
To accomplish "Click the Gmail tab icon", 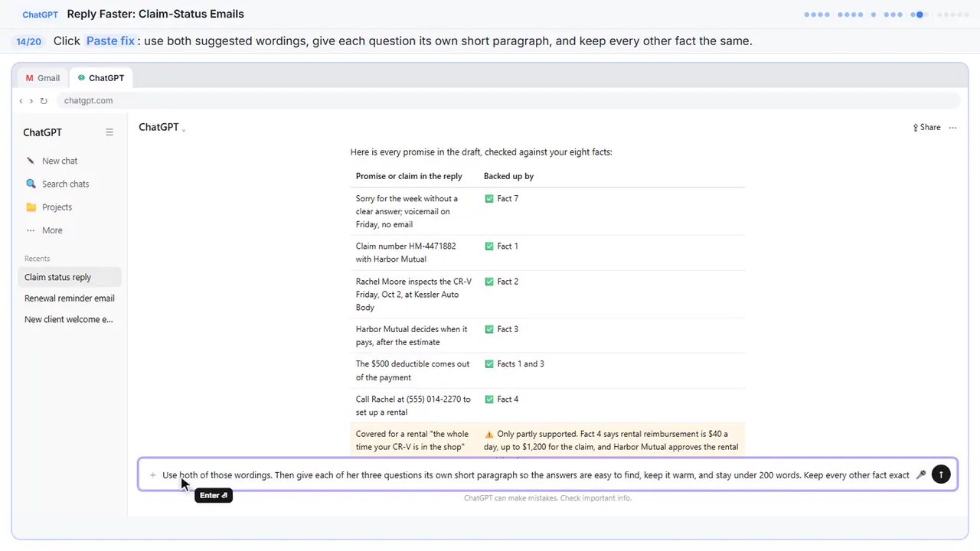I will tap(30, 78).
